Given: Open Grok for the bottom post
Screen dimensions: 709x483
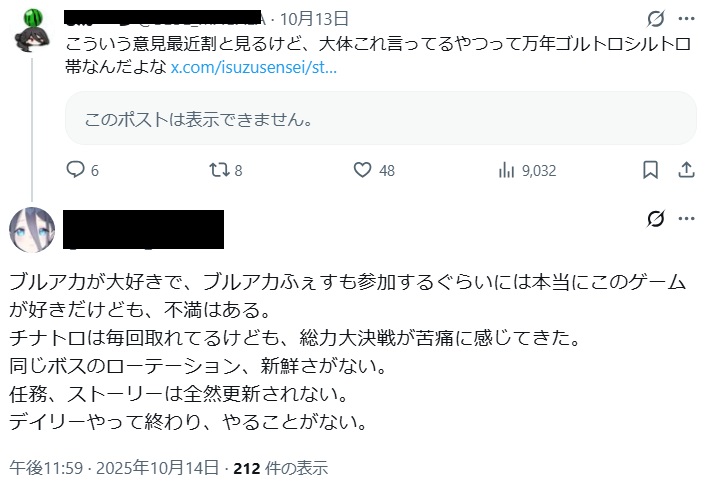Looking at the screenshot, I should pos(656,219).
